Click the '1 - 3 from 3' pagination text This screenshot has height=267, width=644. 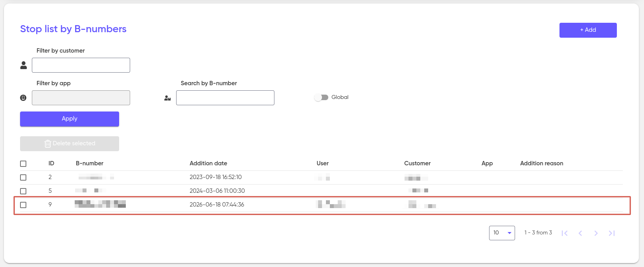538,233
